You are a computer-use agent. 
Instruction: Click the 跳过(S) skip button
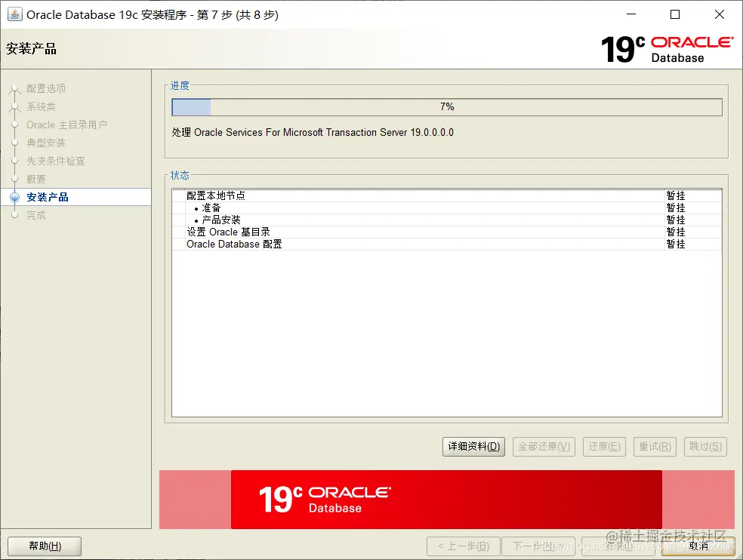pyautogui.click(x=705, y=446)
